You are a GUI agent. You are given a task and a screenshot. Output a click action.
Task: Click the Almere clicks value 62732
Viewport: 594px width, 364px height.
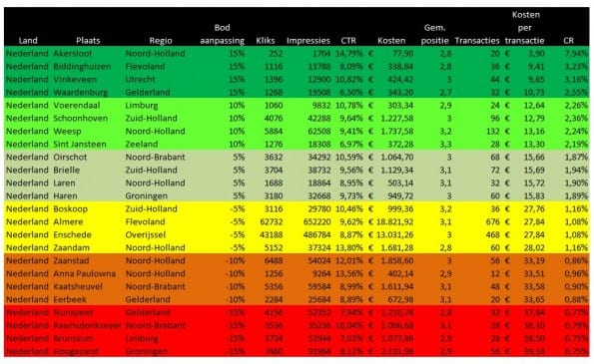click(x=271, y=221)
